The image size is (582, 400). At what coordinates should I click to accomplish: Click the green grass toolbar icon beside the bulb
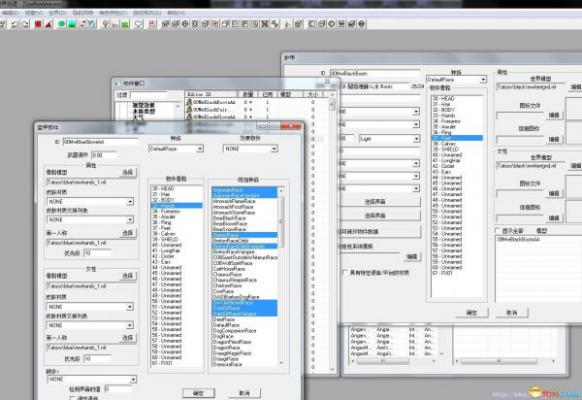(x=125, y=24)
